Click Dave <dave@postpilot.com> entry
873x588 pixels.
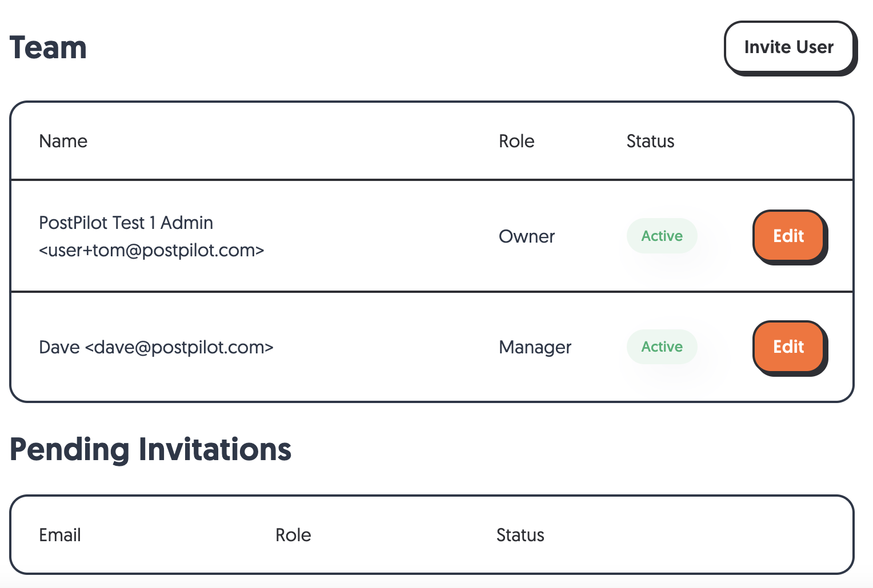click(x=156, y=347)
